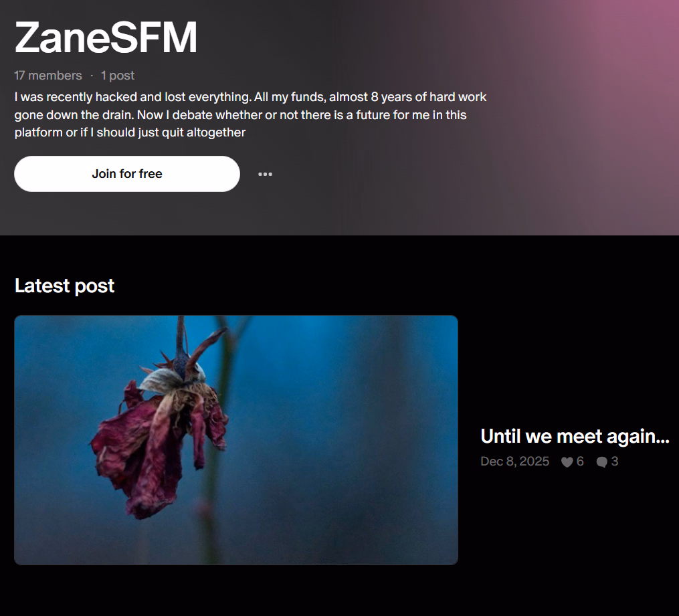This screenshot has height=616, width=679.
Task: Click the like count number 6
Action: click(x=580, y=461)
